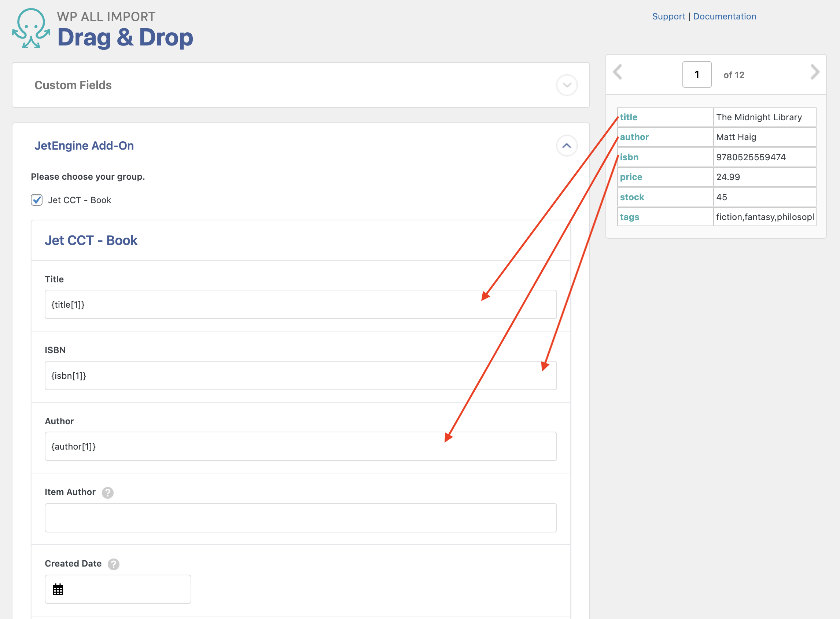This screenshot has width=840, height=619.
Task: Select the stock element in data preview
Action: (x=632, y=197)
